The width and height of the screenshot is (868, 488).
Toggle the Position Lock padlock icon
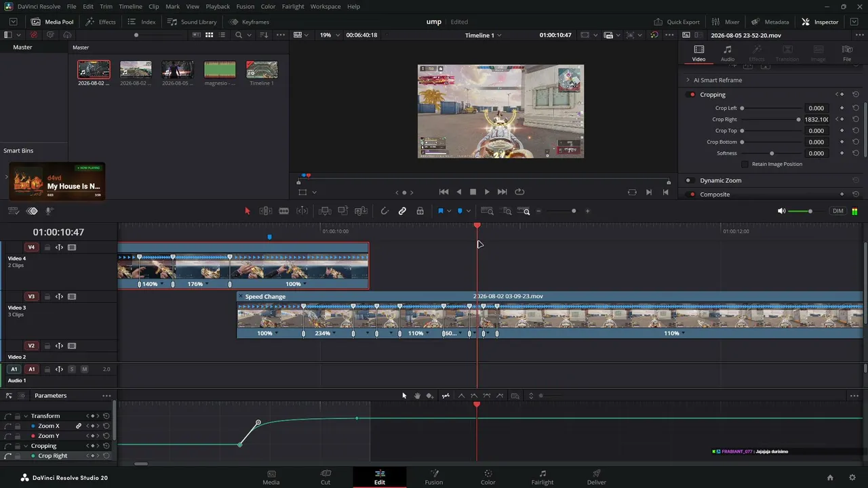click(x=420, y=211)
